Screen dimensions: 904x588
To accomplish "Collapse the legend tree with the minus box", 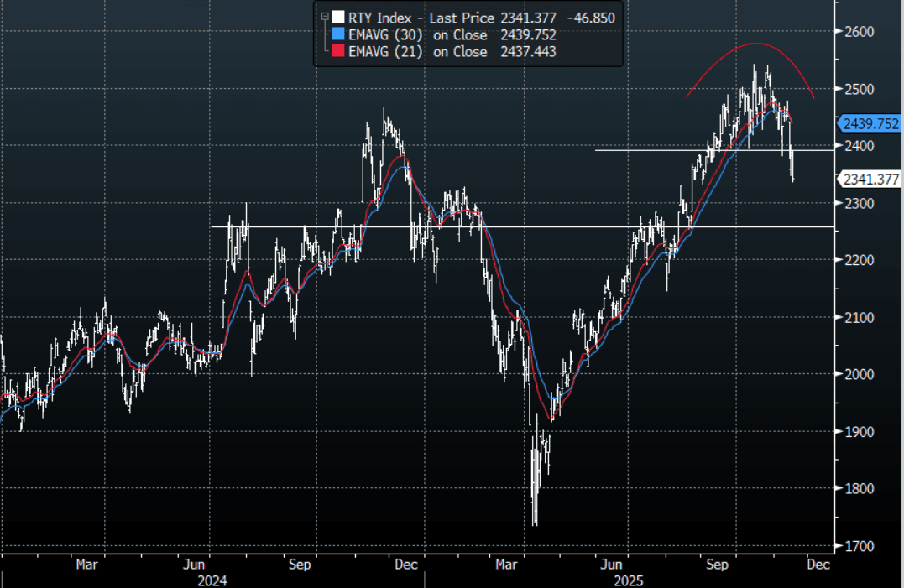I will (x=323, y=17).
